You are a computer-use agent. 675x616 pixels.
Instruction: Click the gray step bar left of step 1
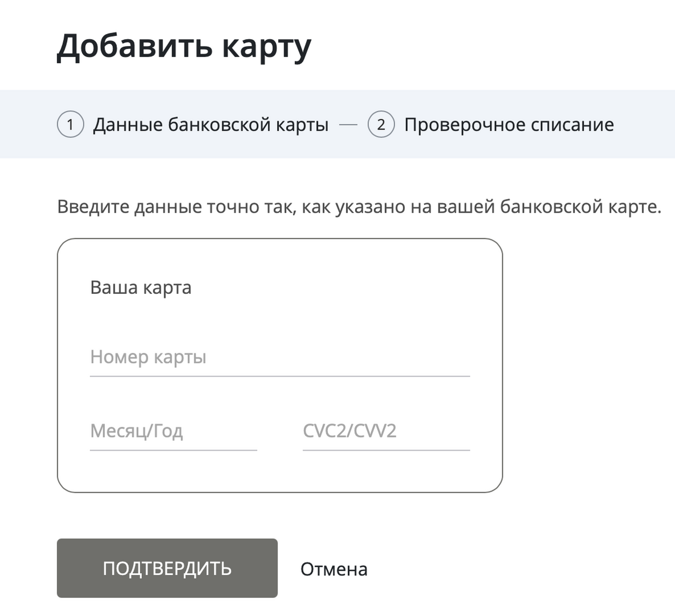(x=29, y=124)
